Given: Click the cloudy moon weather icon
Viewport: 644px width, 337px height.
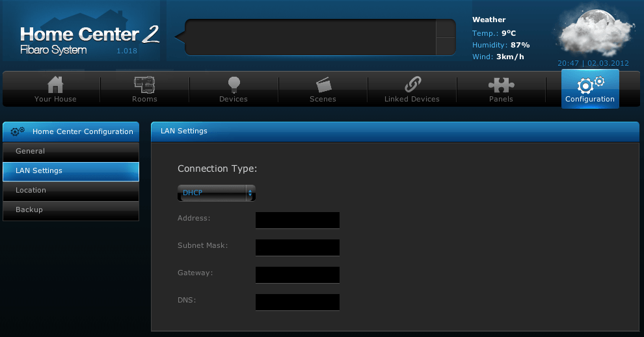Looking at the screenshot, I should (595, 32).
